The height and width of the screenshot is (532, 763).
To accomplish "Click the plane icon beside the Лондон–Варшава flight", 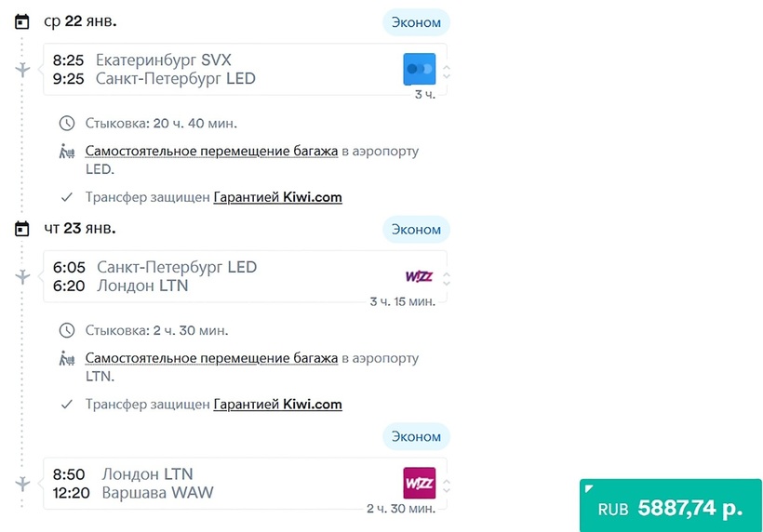I will pos(23,484).
